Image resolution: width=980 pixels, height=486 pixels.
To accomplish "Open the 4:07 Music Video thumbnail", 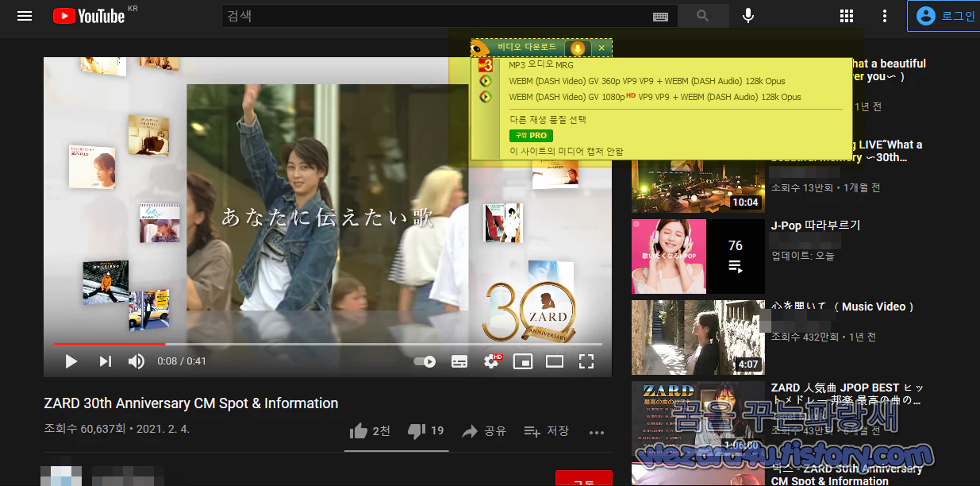I will [698, 337].
